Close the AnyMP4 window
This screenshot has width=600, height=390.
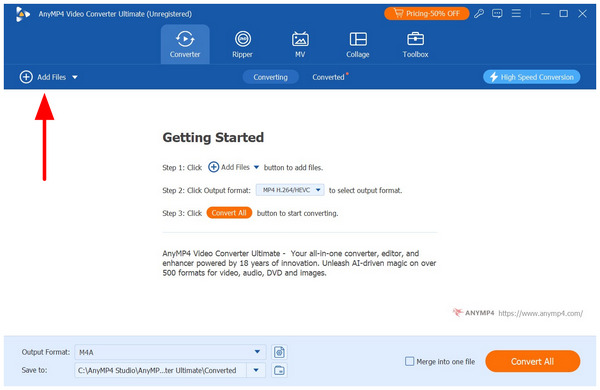click(582, 14)
